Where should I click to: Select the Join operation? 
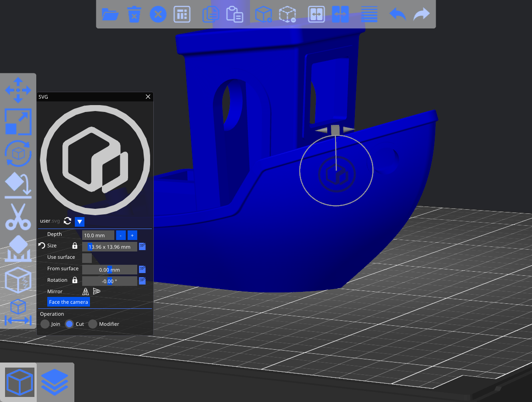pyautogui.click(x=45, y=324)
